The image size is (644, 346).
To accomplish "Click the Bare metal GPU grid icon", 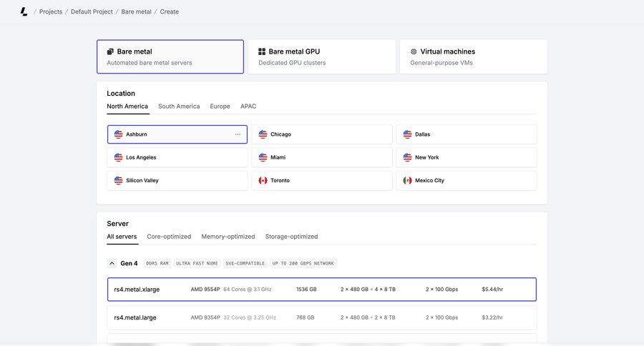I will 262,51.
